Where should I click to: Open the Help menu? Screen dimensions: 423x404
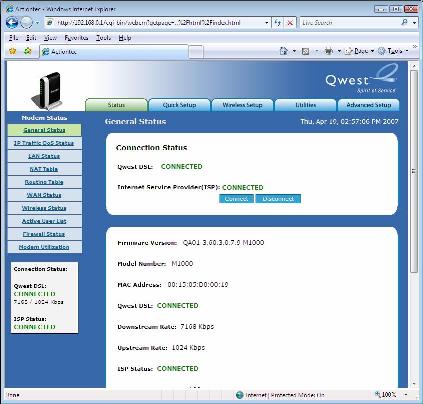tap(125, 38)
